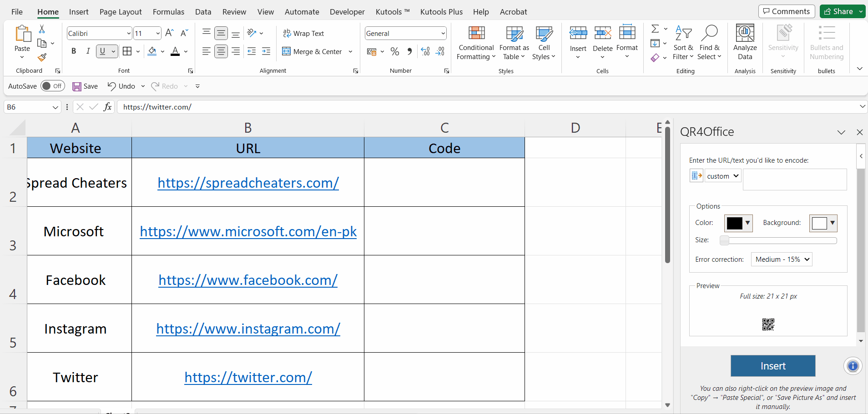The height and width of the screenshot is (414, 868).
Task: Toggle bold formatting
Action: coord(74,51)
